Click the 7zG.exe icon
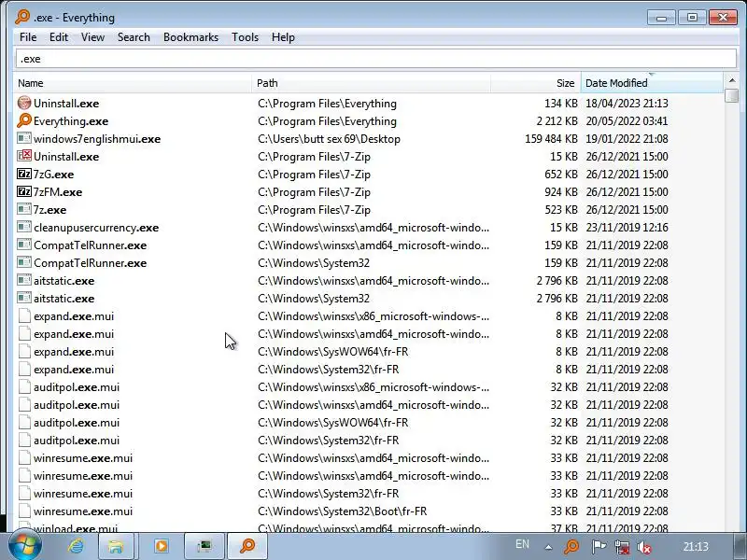The width and height of the screenshot is (747, 560). [24, 174]
